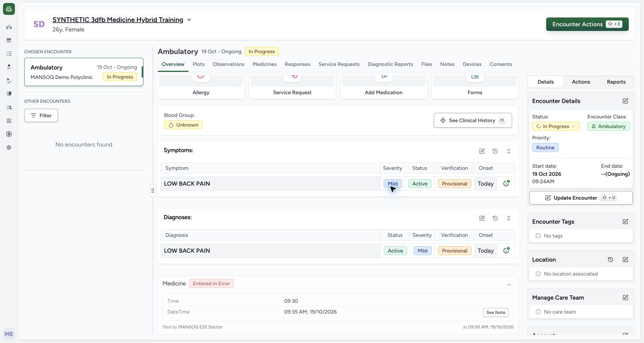Edit Encounter Details pencil icon
Screen dimensions: 644x343
pos(625,101)
